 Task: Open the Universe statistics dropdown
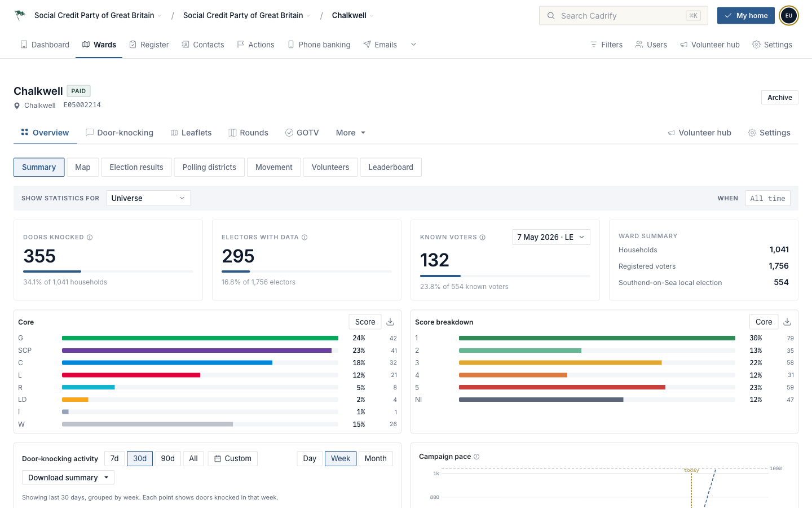148,198
